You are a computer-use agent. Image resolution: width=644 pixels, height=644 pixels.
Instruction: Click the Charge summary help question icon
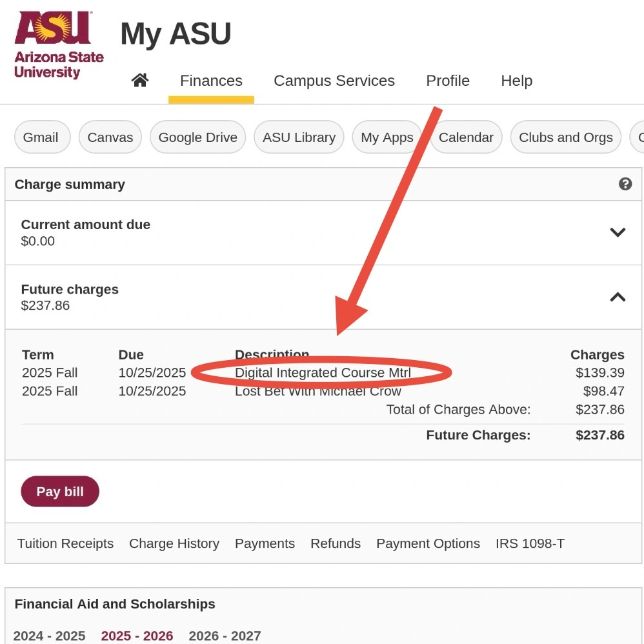coord(625,184)
